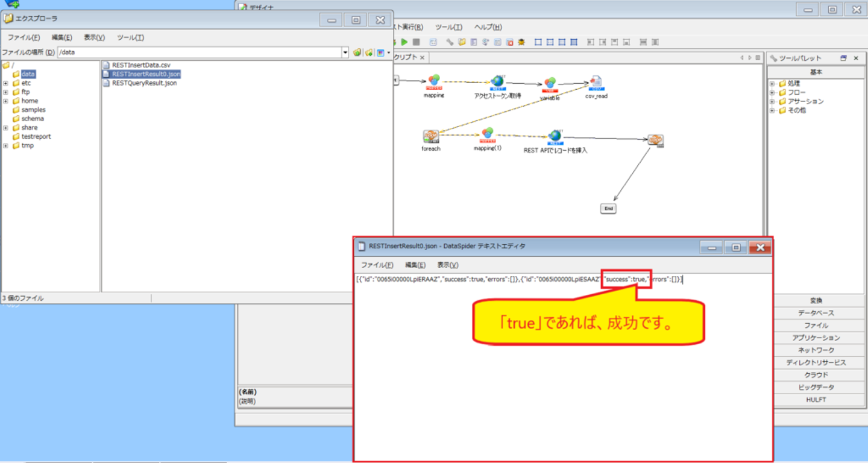The width and height of the screenshot is (868, 463).
Task: Expand the フロー palette category
Action: pyautogui.click(x=772, y=93)
